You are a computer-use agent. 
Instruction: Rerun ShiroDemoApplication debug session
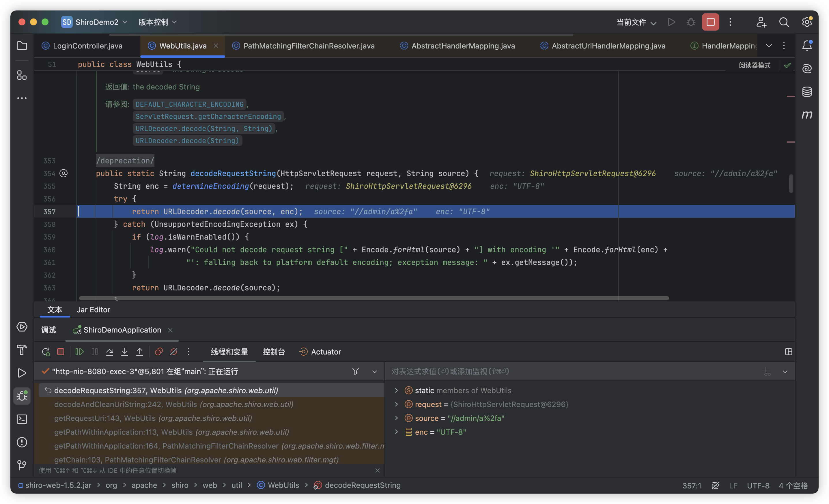(46, 352)
